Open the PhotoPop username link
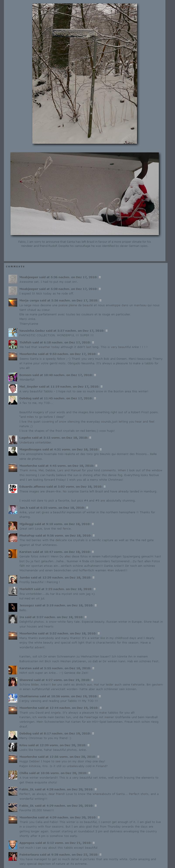The image size is (175, 868). click(x=27, y=535)
